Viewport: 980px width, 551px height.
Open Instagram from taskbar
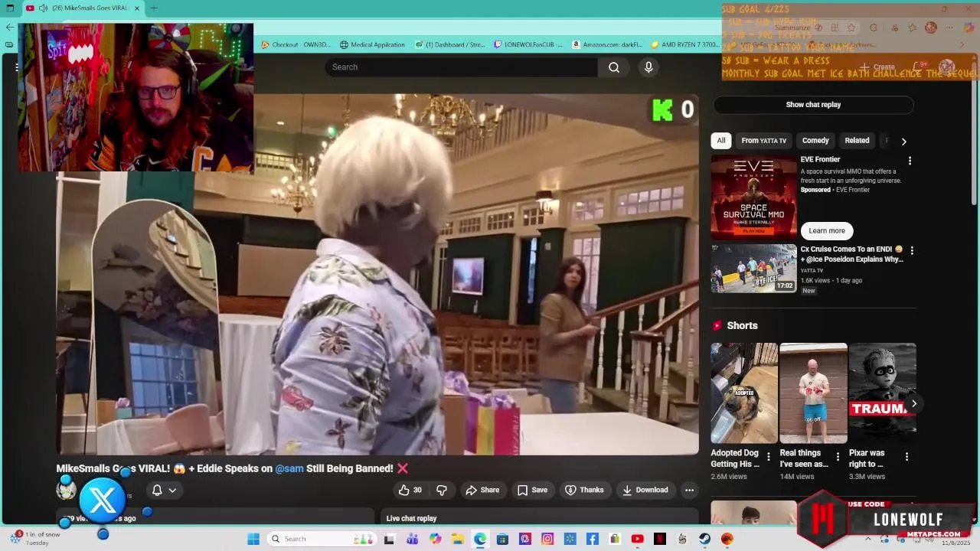[547, 539]
